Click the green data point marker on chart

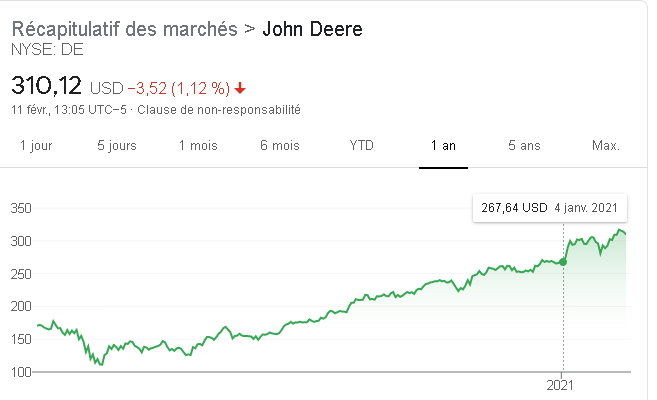[x=563, y=262]
